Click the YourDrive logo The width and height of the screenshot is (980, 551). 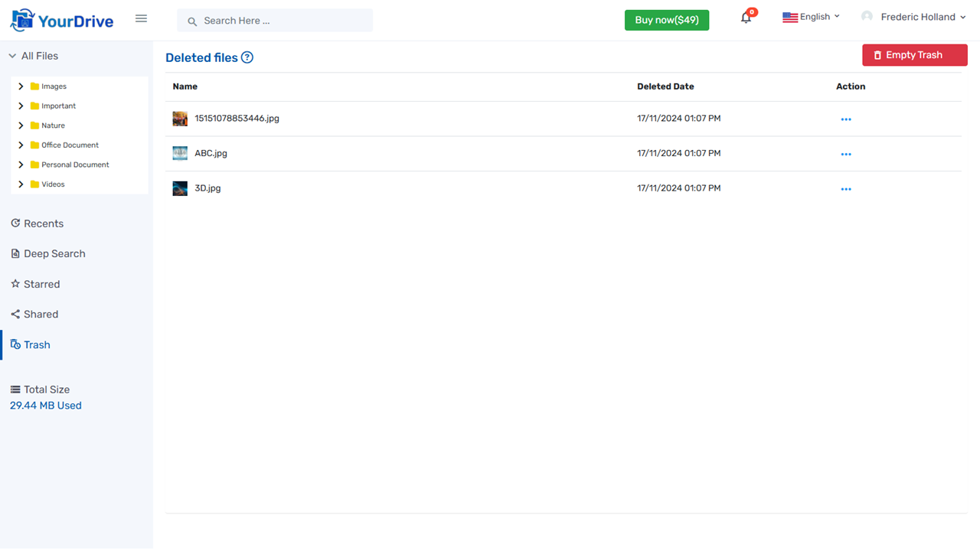pos(61,19)
